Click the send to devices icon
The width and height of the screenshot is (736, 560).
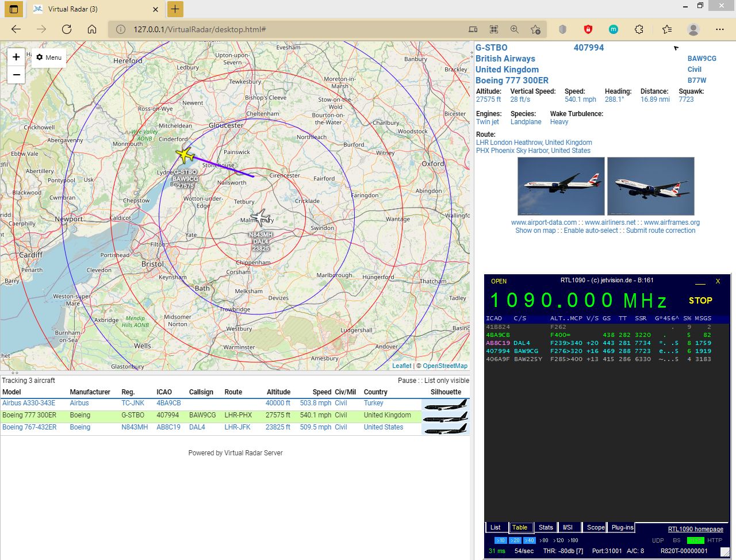pos(473,29)
